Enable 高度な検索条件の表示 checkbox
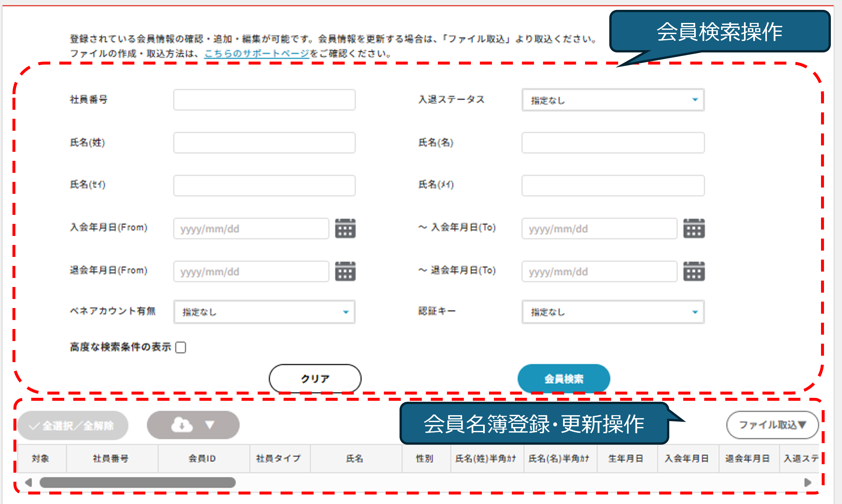Screen dimensions: 842x504 tap(181, 347)
